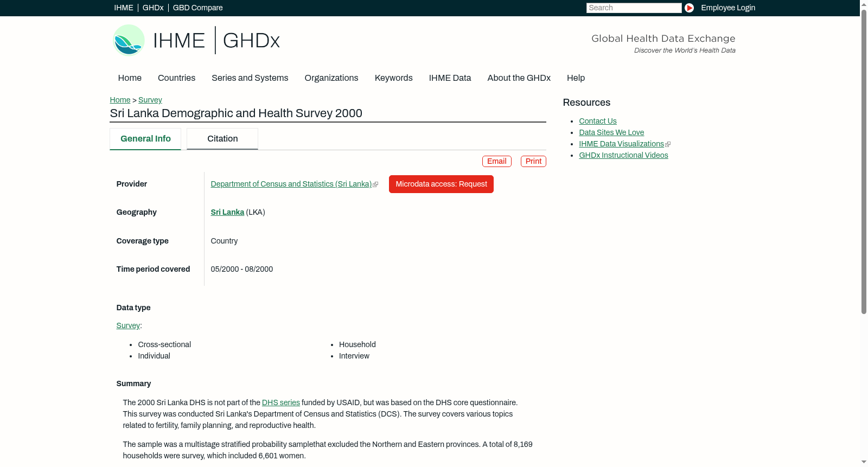Click the 'Interview' list item
Viewport: 868px width, 467px height.
tap(354, 356)
